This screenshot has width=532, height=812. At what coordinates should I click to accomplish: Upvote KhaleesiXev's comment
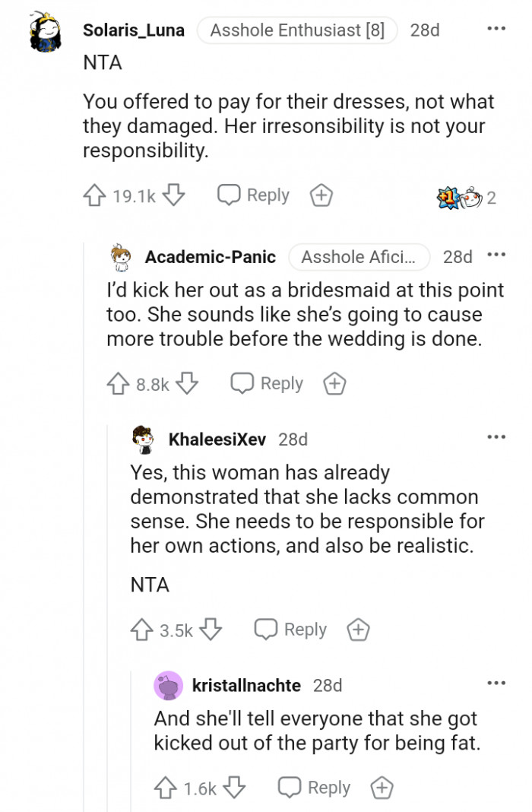[142, 630]
